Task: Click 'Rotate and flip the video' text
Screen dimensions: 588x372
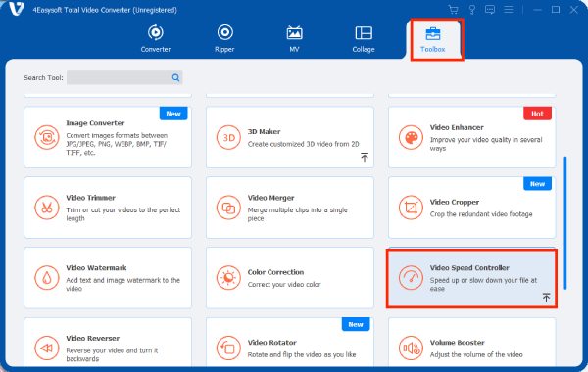Action: [x=302, y=354]
